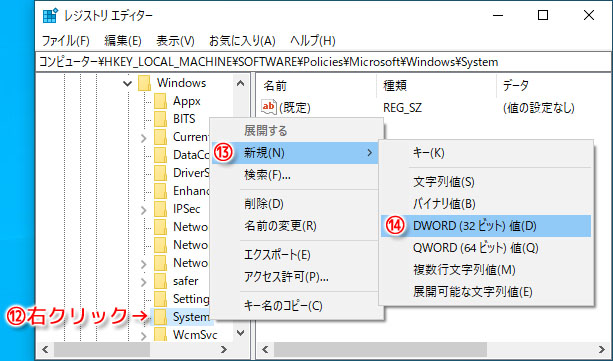Viewport: 613px width, 361px height.
Task: Select 複数行文字列値(M) in the submenu
Action: click(x=486, y=269)
